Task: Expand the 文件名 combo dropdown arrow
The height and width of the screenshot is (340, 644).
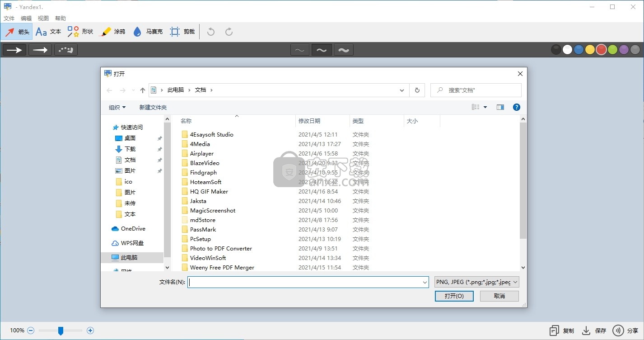Action: [x=425, y=282]
